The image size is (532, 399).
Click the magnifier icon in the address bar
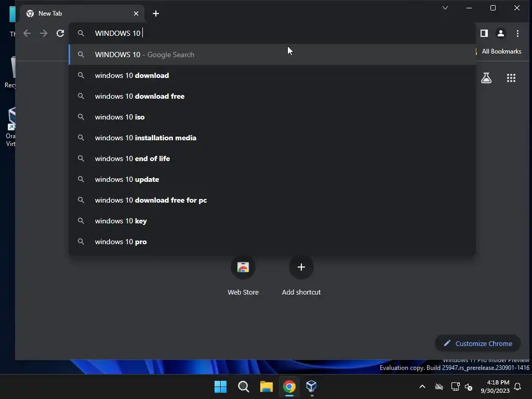click(81, 33)
